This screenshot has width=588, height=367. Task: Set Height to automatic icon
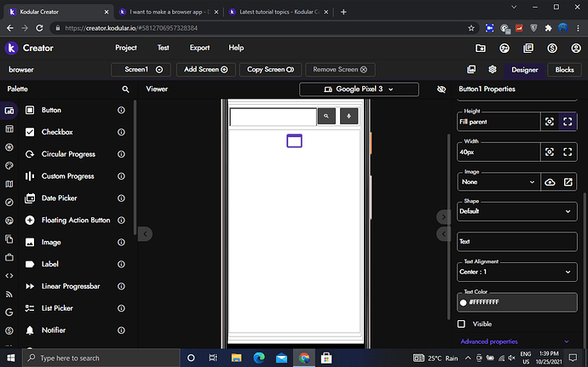point(550,122)
